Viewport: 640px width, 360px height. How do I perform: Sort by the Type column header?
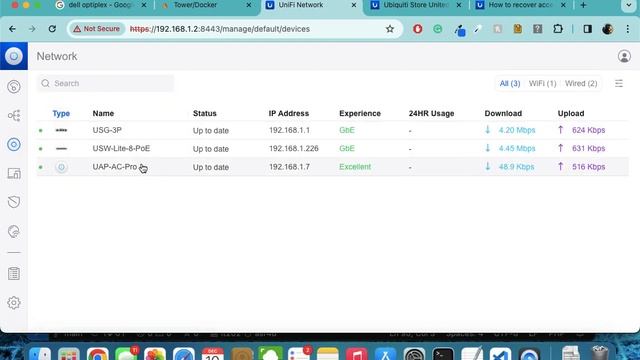tap(61, 113)
